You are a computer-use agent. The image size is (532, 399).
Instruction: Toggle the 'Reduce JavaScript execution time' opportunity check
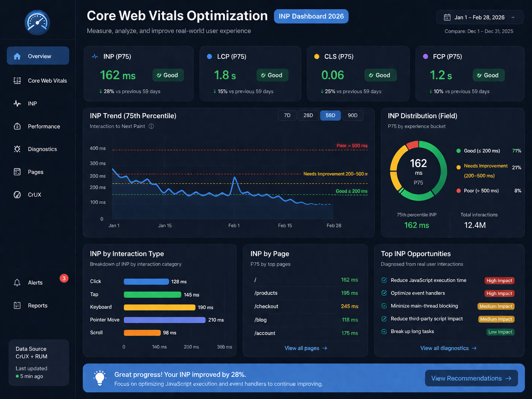[x=384, y=280]
